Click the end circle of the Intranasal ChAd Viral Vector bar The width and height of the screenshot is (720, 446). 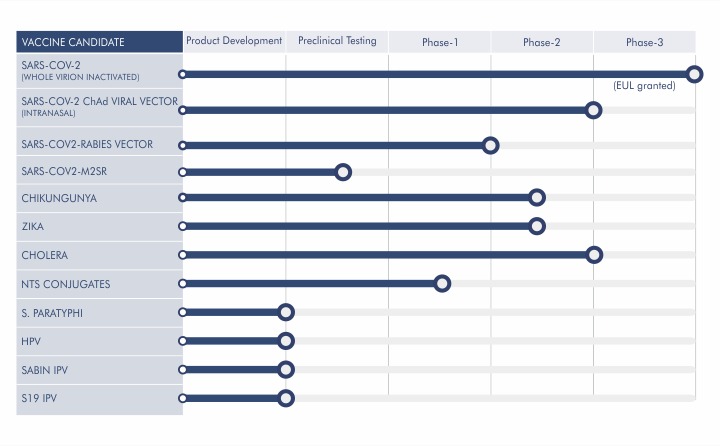(593, 110)
